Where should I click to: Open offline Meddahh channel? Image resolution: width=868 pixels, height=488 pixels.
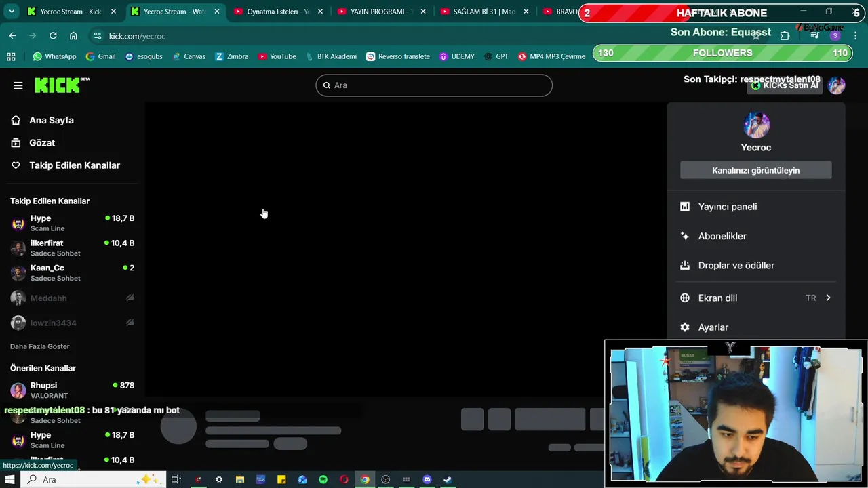click(x=72, y=298)
